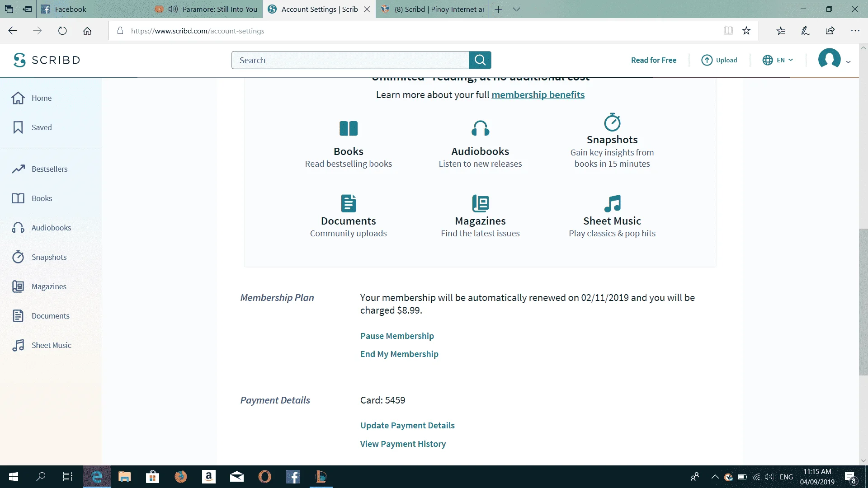Click the Books benefit icon
868x488 pixels.
coord(349,128)
